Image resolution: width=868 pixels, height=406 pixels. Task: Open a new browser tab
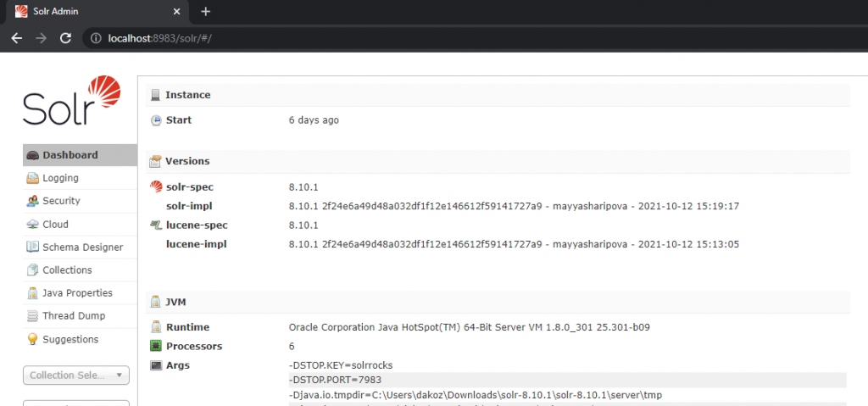(205, 12)
